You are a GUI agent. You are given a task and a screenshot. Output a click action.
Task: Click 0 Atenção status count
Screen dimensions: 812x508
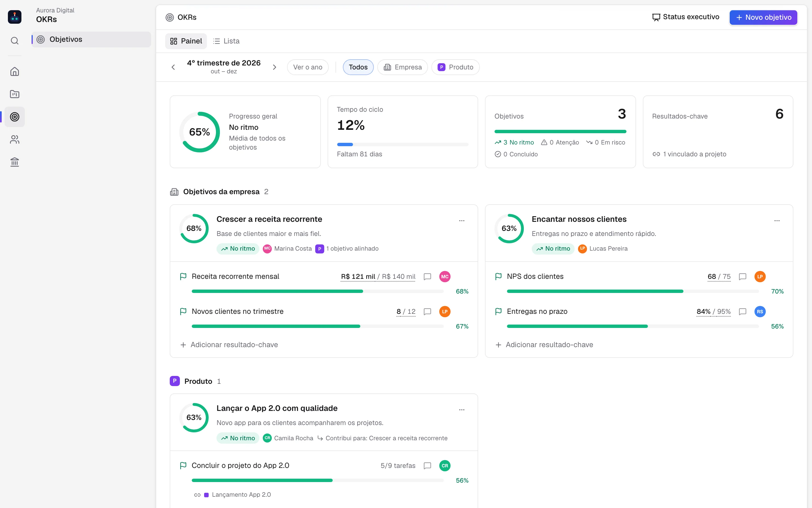tap(560, 143)
